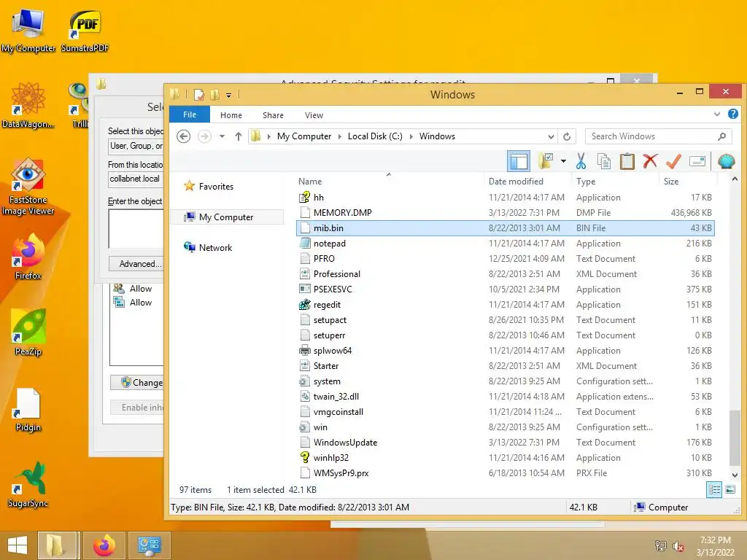This screenshot has height=560, width=747.
Task: Click scrollbar down arrow in file list
Action: (735, 475)
